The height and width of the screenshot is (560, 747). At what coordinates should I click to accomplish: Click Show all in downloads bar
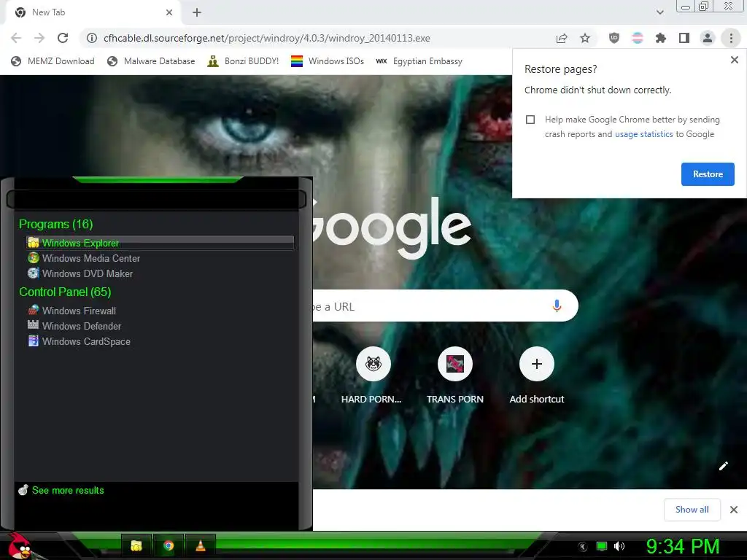coord(692,510)
